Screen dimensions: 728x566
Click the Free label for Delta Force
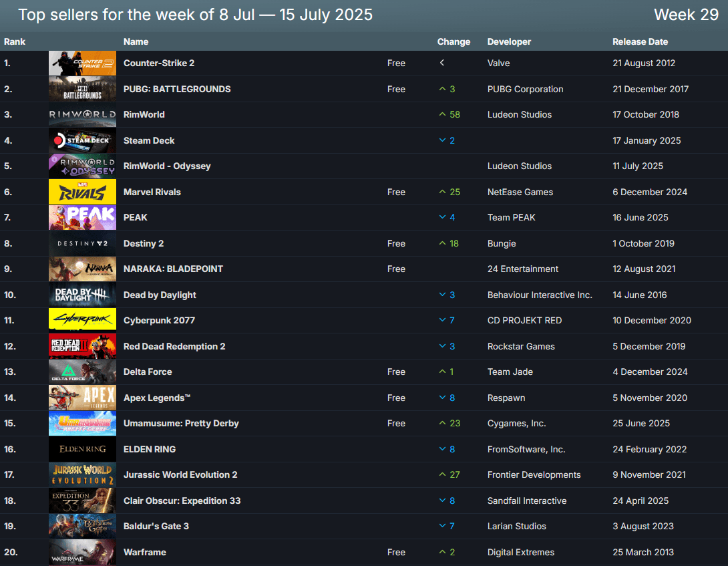click(x=396, y=372)
